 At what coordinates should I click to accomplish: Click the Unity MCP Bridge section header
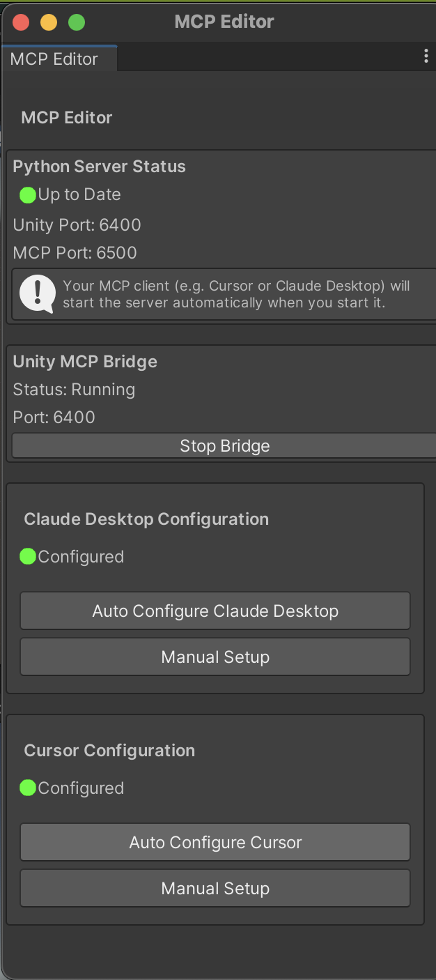coord(85,362)
